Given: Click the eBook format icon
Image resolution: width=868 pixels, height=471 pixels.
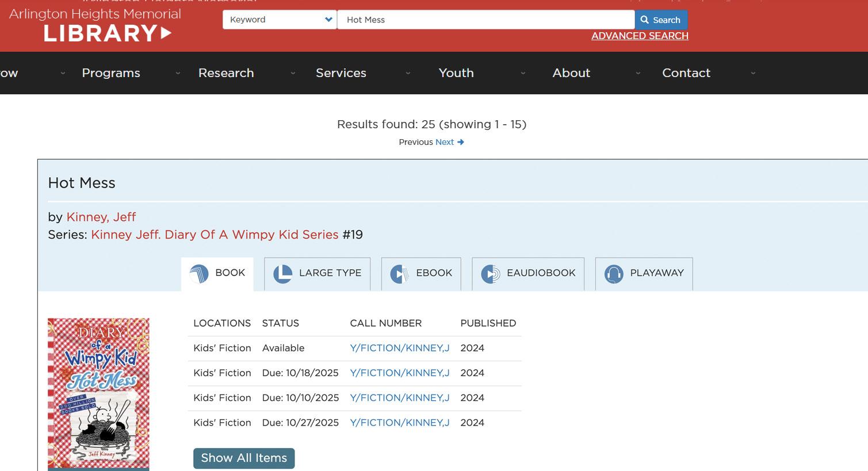Looking at the screenshot, I should [x=399, y=274].
